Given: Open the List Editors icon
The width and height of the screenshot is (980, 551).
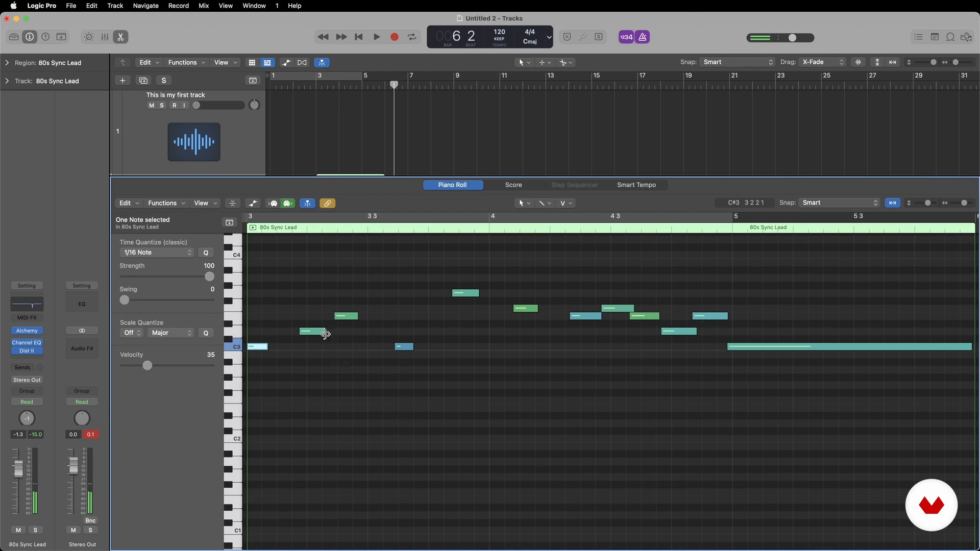Looking at the screenshot, I should click(x=918, y=37).
